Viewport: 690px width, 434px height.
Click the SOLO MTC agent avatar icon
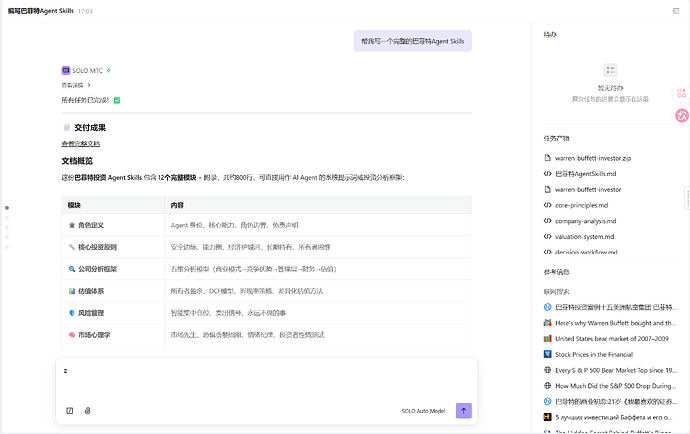(x=66, y=70)
